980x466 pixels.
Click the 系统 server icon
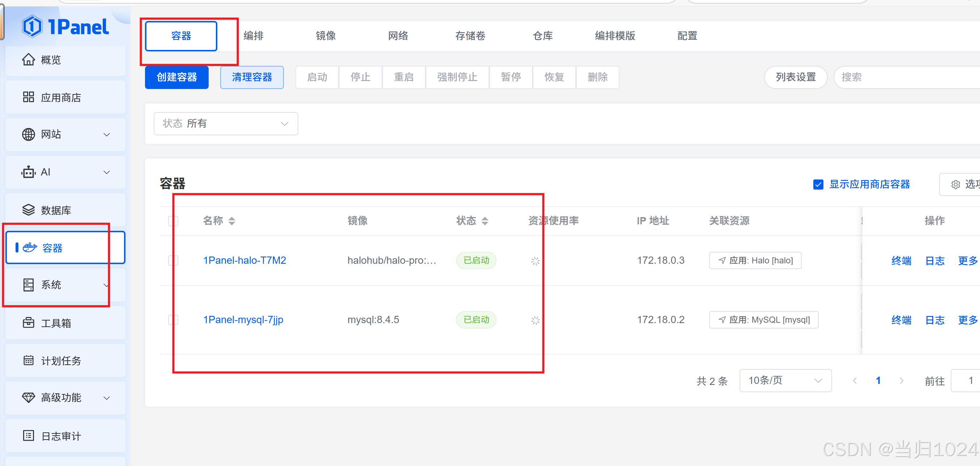point(29,285)
